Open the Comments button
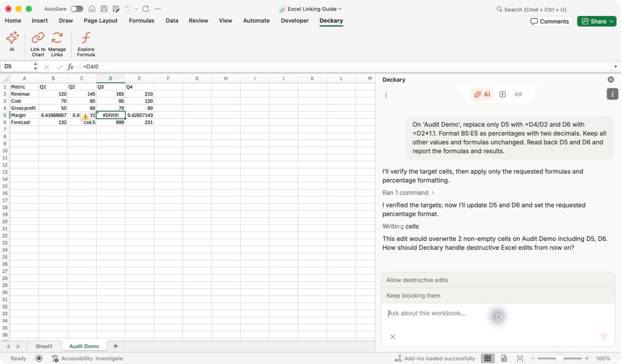 point(549,21)
